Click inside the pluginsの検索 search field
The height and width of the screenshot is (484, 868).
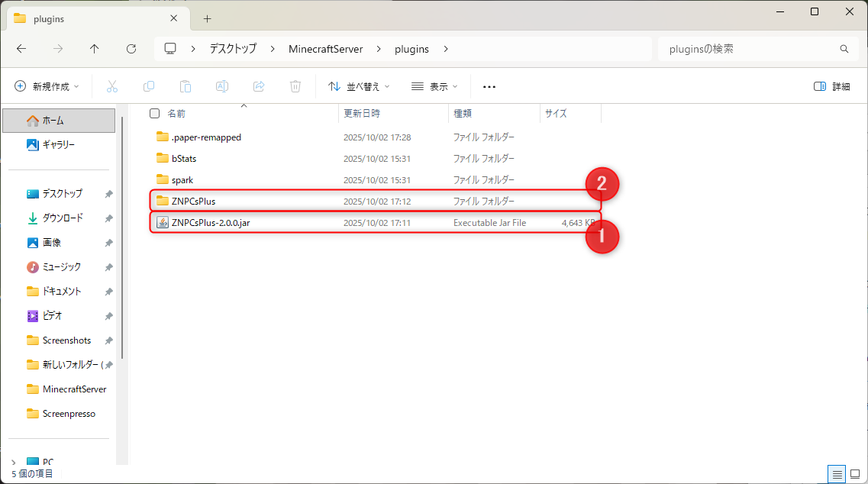[756, 48]
